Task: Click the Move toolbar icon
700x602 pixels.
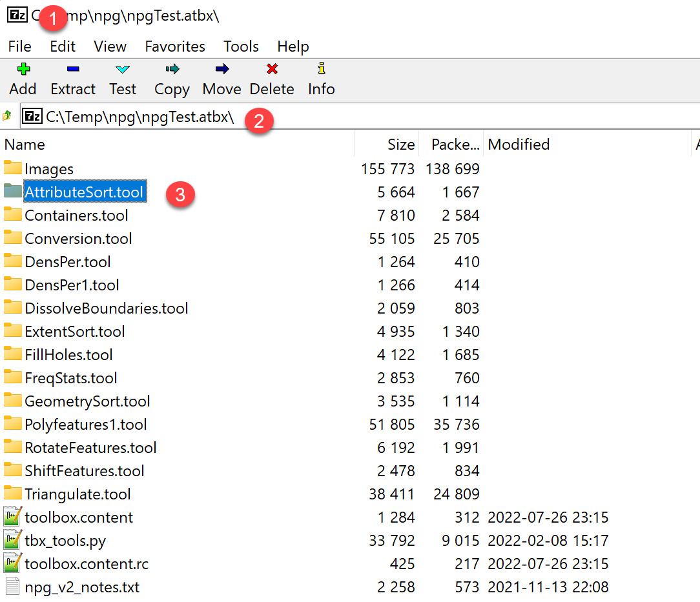Action: (x=221, y=69)
